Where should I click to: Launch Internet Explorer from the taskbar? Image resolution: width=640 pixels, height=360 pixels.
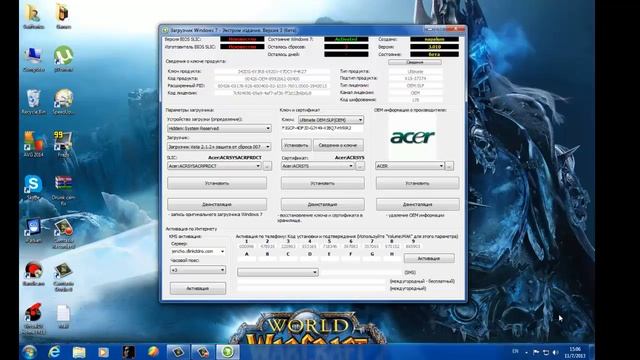pyautogui.click(x=54, y=352)
